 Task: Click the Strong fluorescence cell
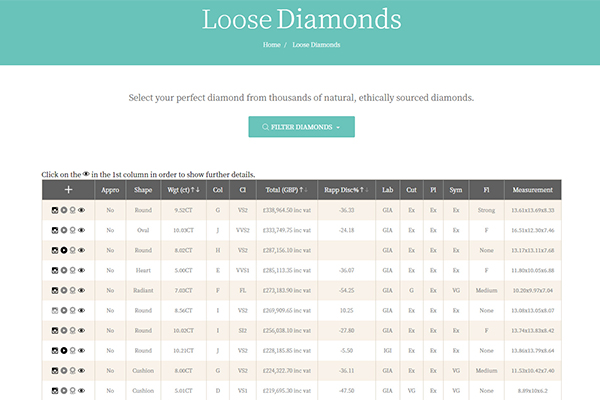click(x=486, y=210)
